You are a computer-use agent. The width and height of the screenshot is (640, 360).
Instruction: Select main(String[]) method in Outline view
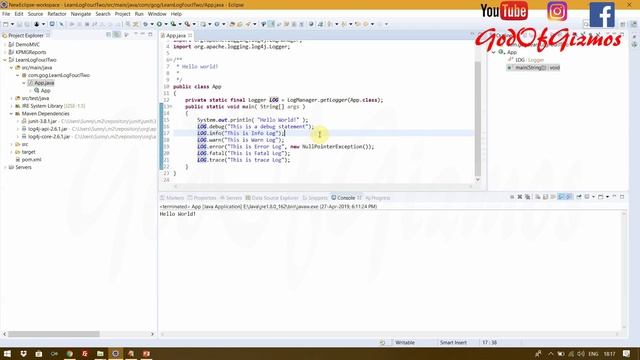tap(537, 68)
